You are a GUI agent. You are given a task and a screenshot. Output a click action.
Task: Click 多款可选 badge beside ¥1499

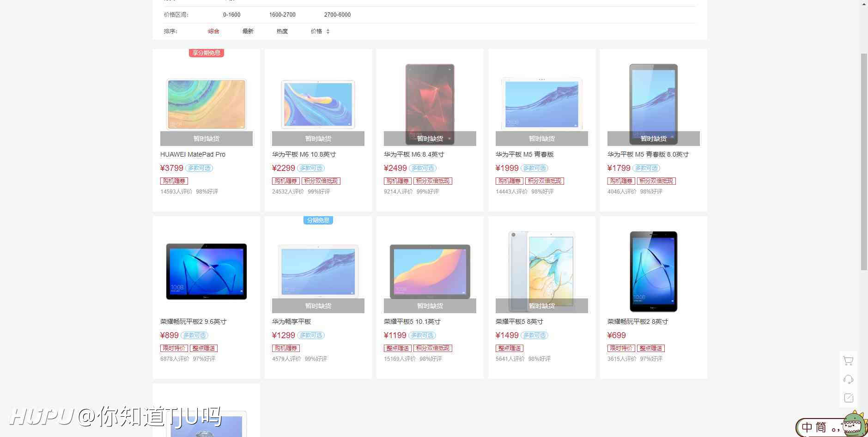coord(534,335)
